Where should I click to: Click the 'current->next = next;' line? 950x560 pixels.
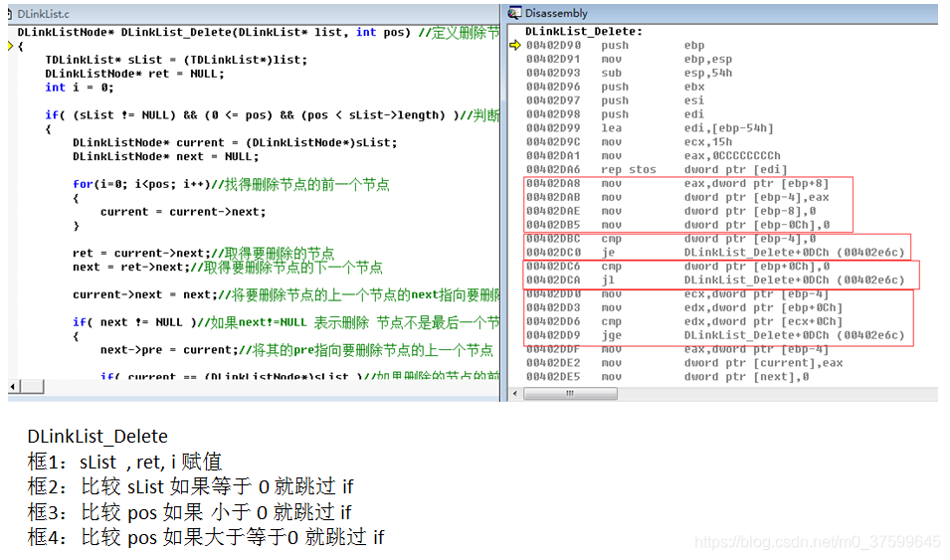[x=285, y=295]
